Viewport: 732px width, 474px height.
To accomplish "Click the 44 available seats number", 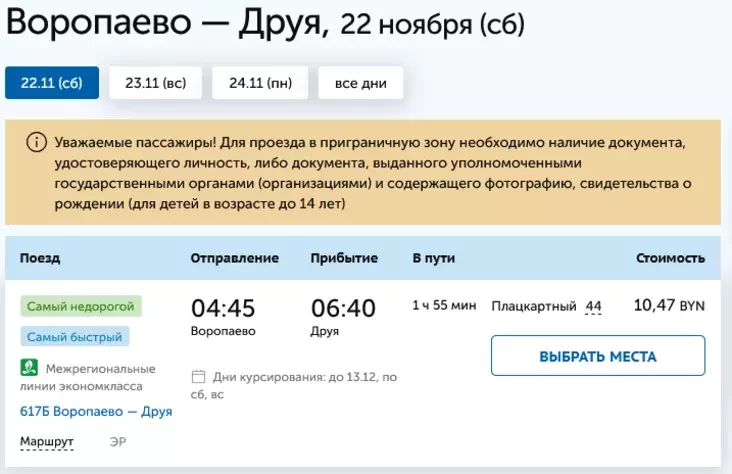I will pyautogui.click(x=593, y=306).
